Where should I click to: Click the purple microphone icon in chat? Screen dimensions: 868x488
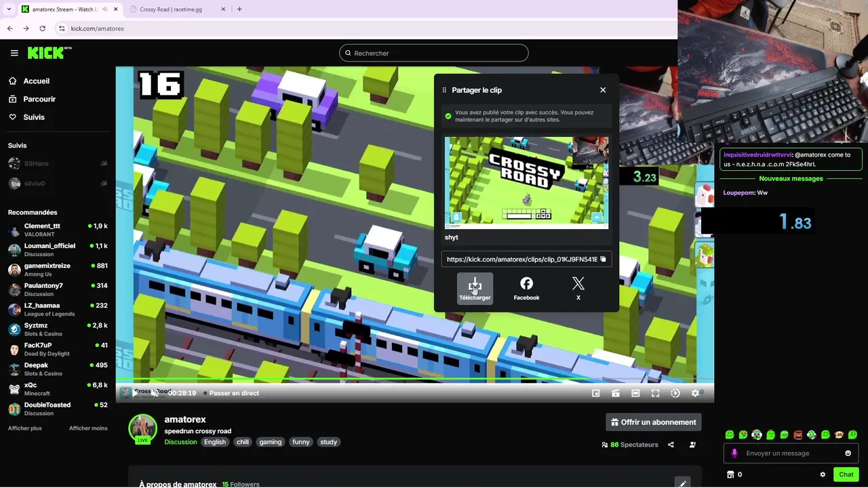[x=734, y=453]
